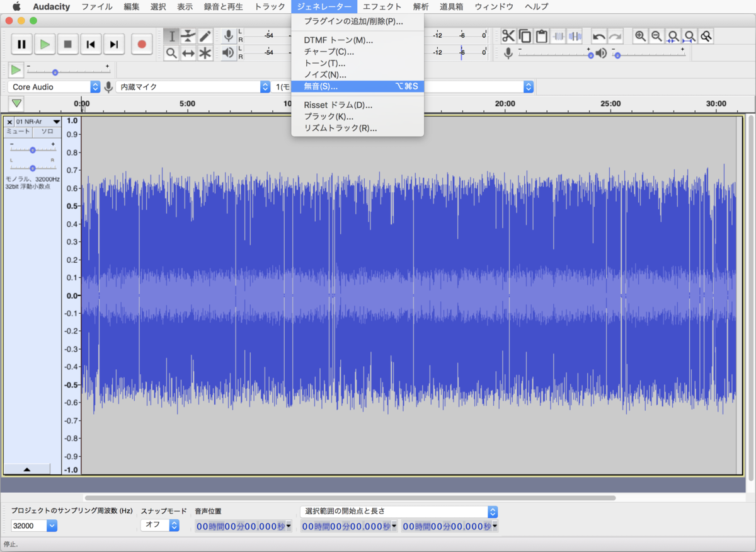The width and height of the screenshot is (756, 552).
Task: Collapse the track with the bottom arrow
Action: 26,469
